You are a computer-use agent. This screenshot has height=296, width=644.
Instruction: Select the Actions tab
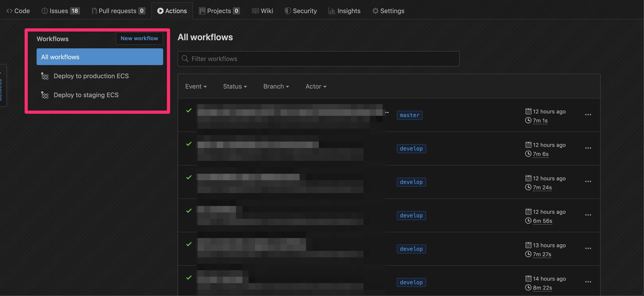tap(172, 11)
